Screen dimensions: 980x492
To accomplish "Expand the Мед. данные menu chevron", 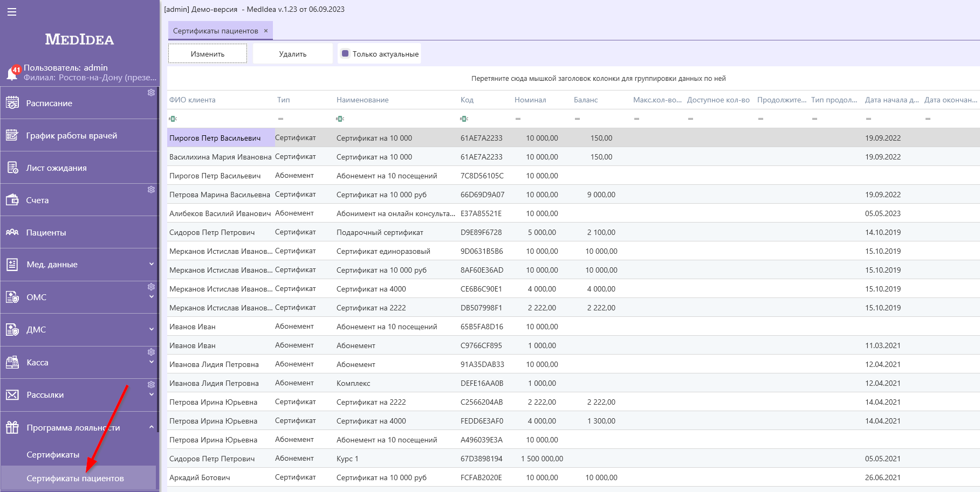I will coord(152,264).
